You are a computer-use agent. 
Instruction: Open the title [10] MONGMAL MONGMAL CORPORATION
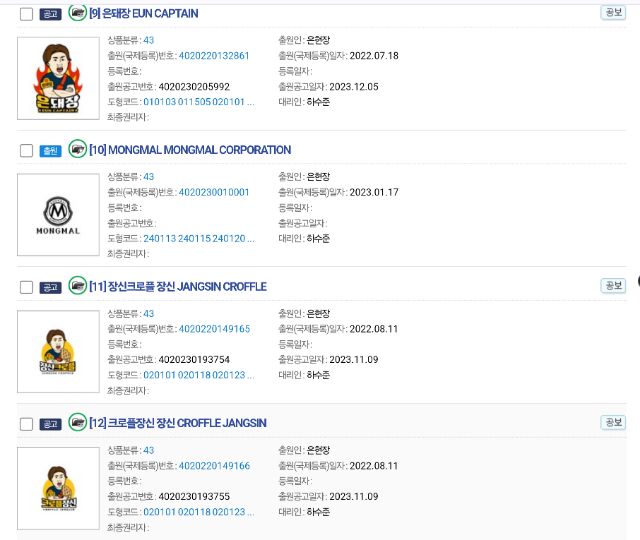tap(190, 150)
